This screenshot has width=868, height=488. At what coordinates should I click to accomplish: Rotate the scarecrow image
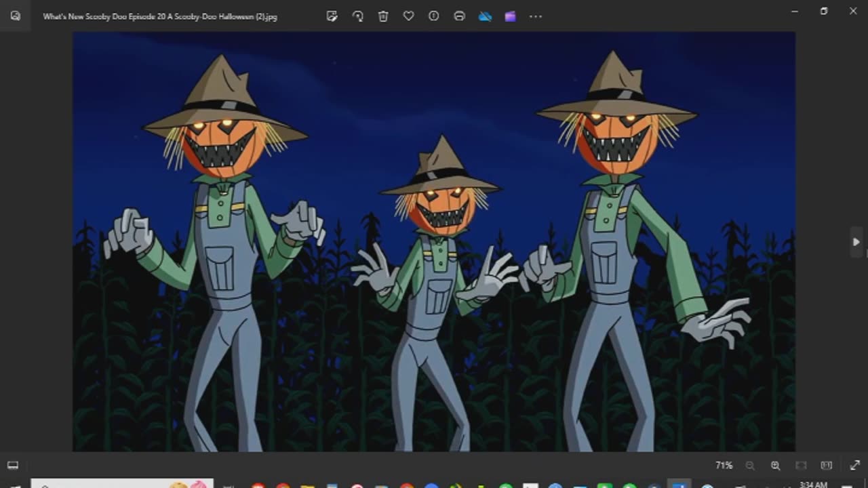coord(357,16)
